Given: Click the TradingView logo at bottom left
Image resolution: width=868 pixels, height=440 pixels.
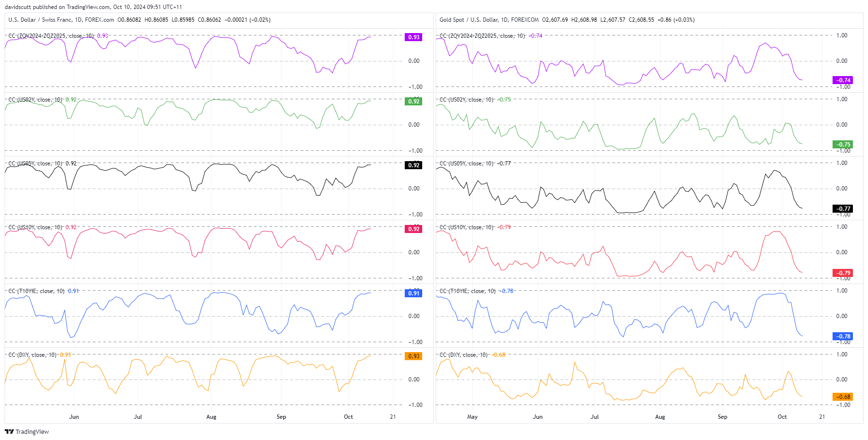Looking at the screenshot, I should click(27, 431).
